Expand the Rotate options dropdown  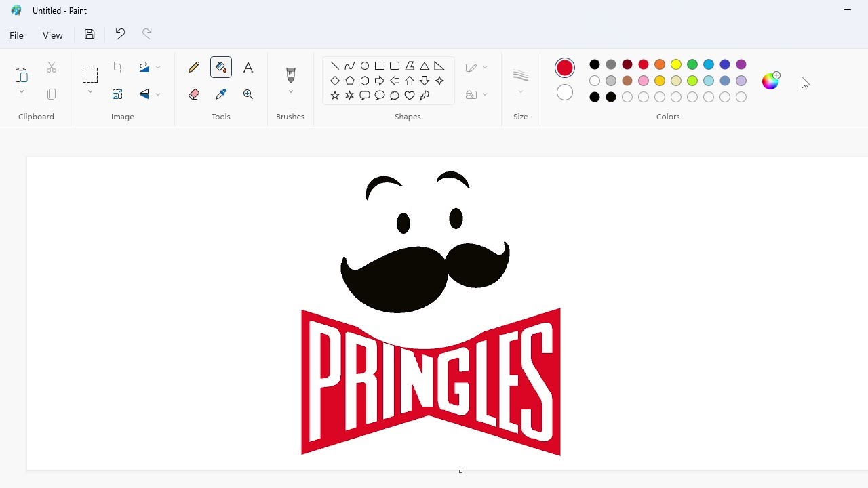(158, 67)
